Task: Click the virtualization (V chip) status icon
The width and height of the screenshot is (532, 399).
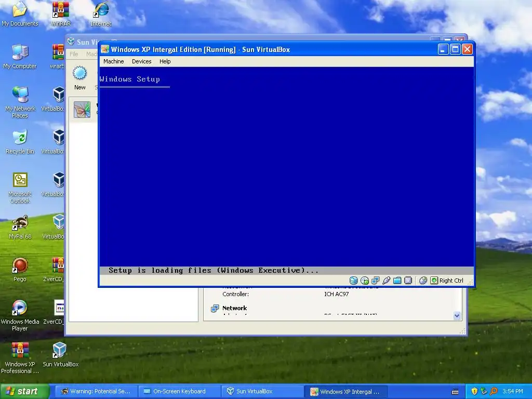Action: click(408, 281)
